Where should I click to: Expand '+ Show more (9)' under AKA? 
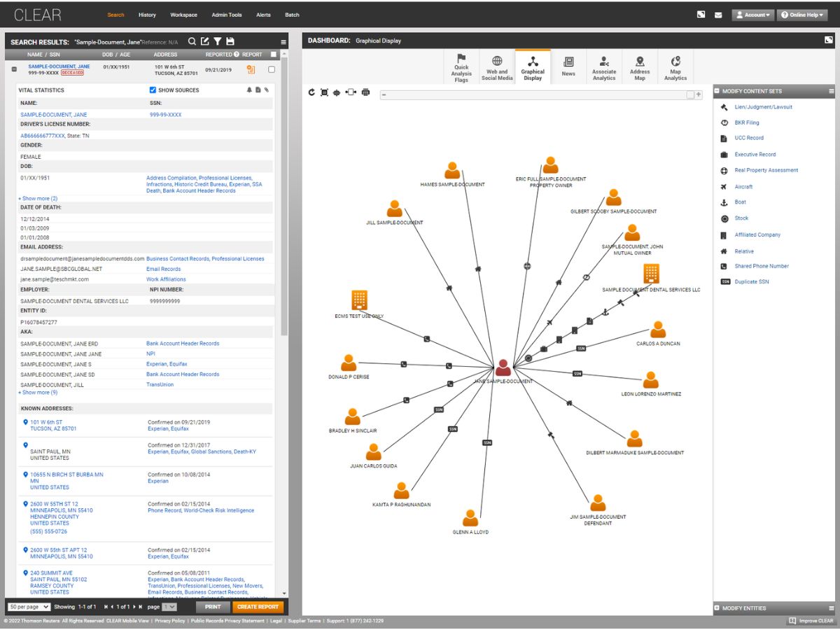point(38,393)
